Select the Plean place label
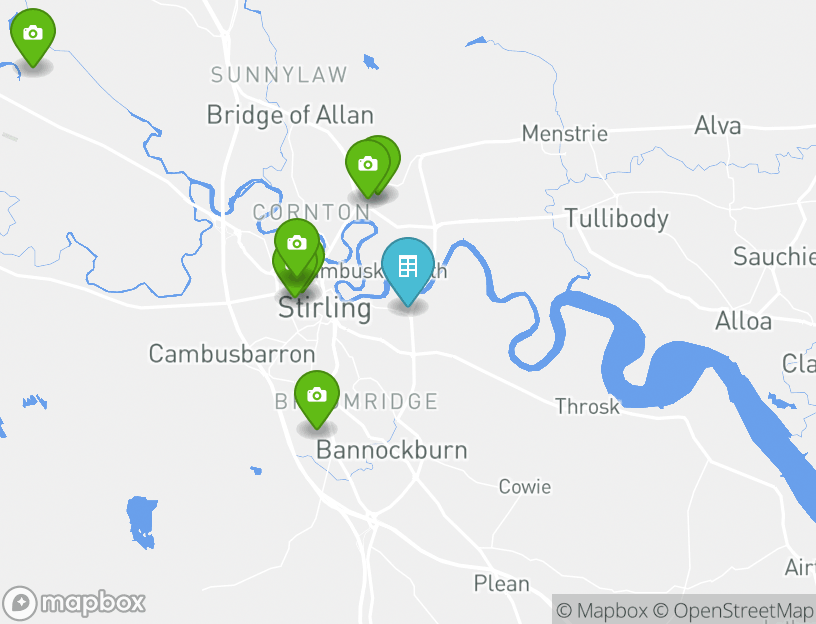 click(x=501, y=584)
